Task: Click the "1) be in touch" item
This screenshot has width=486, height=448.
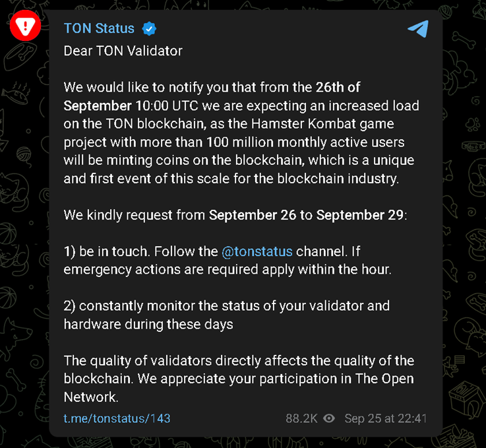Action: (x=103, y=251)
